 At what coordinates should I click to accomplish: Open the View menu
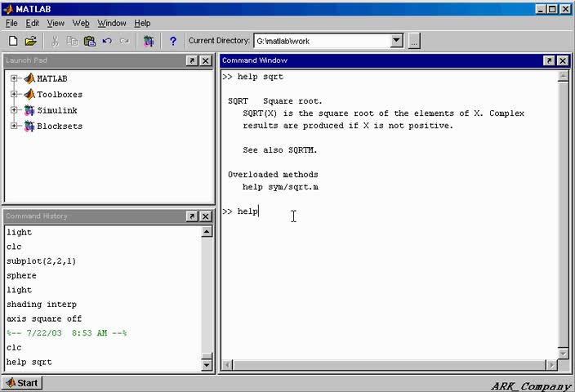click(56, 23)
